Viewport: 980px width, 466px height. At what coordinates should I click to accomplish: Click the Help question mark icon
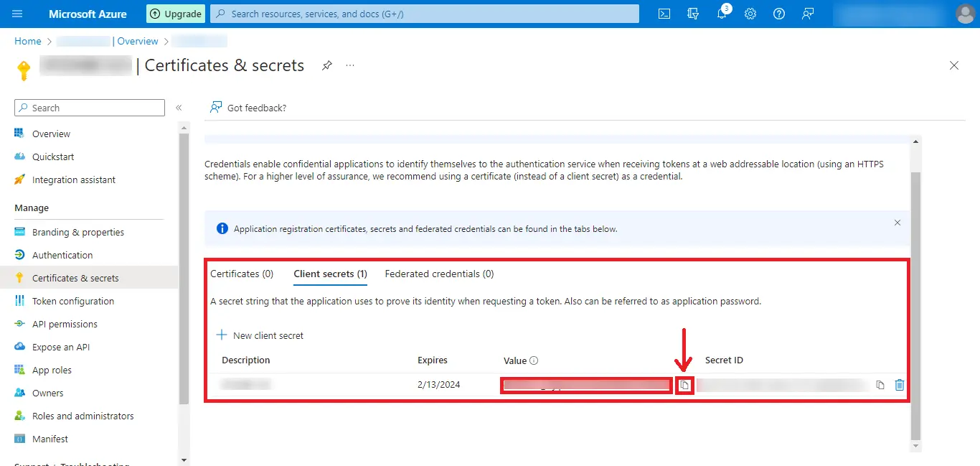pyautogui.click(x=779, y=14)
